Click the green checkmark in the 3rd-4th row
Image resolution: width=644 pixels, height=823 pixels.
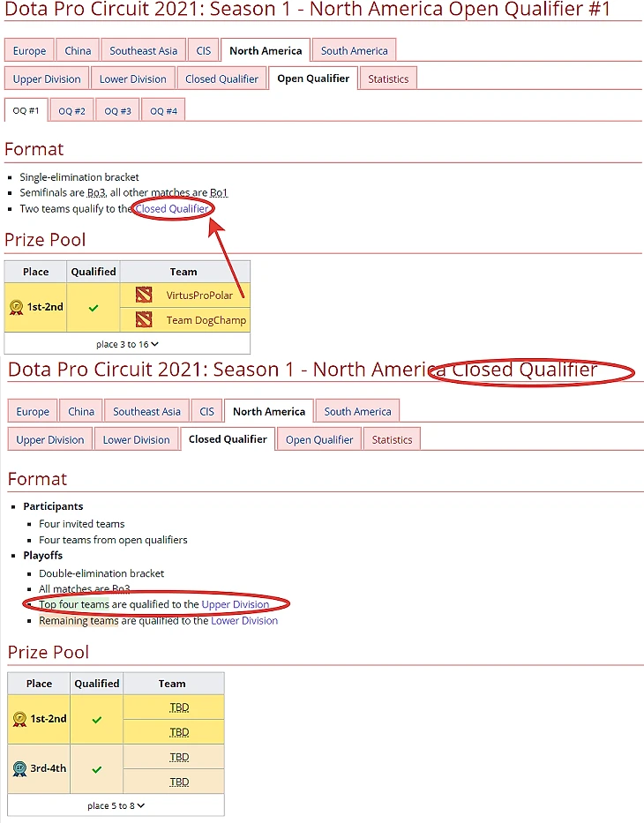click(96, 769)
